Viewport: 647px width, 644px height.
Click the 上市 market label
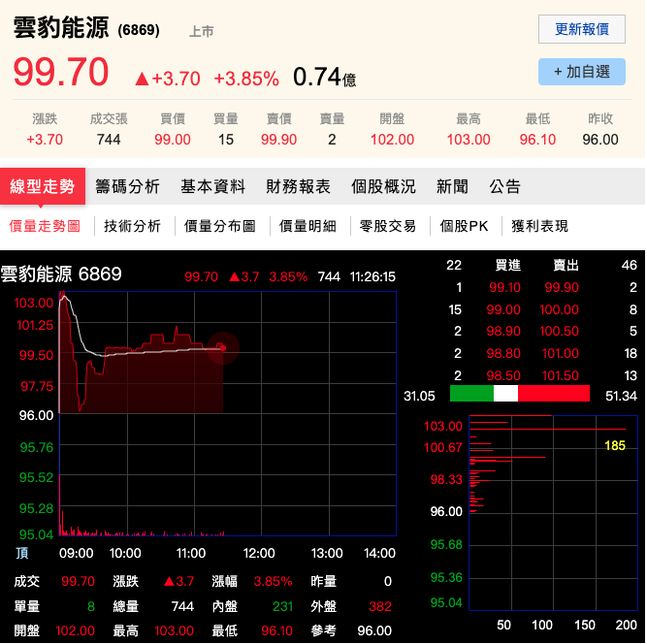[202, 31]
